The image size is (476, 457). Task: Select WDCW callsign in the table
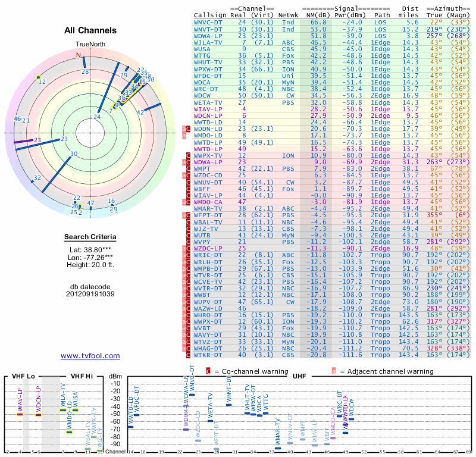click(x=202, y=96)
